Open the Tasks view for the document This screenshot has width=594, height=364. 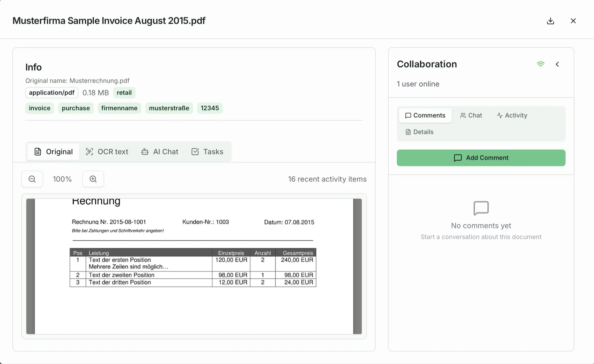(208, 152)
